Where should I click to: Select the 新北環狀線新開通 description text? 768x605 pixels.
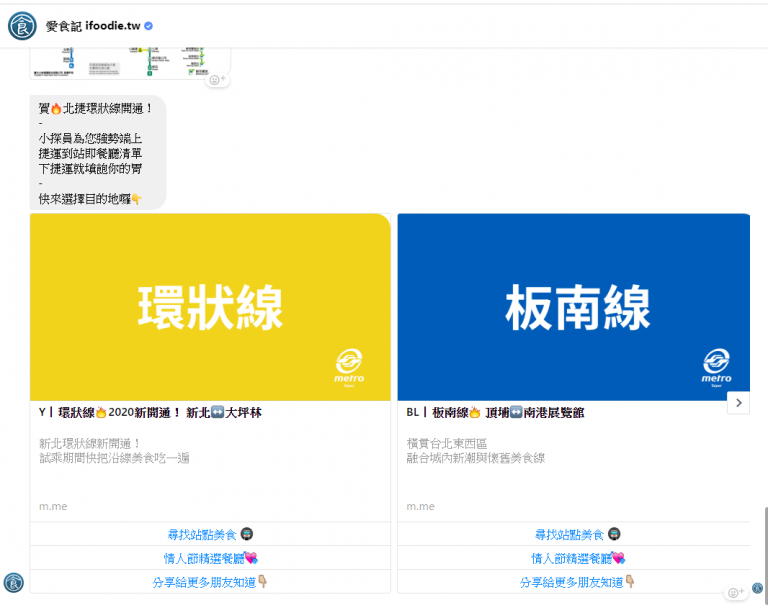[114, 451]
